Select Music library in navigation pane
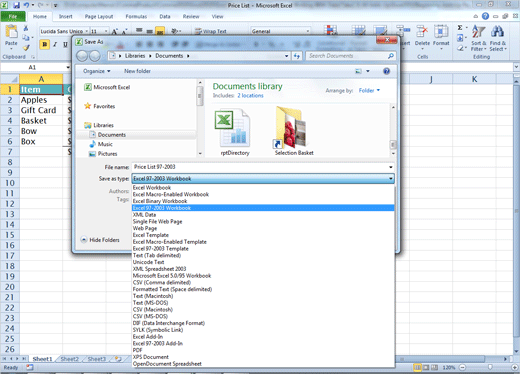Image resolution: width=520 pixels, height=374 pixels. click(x=101, y=144)
